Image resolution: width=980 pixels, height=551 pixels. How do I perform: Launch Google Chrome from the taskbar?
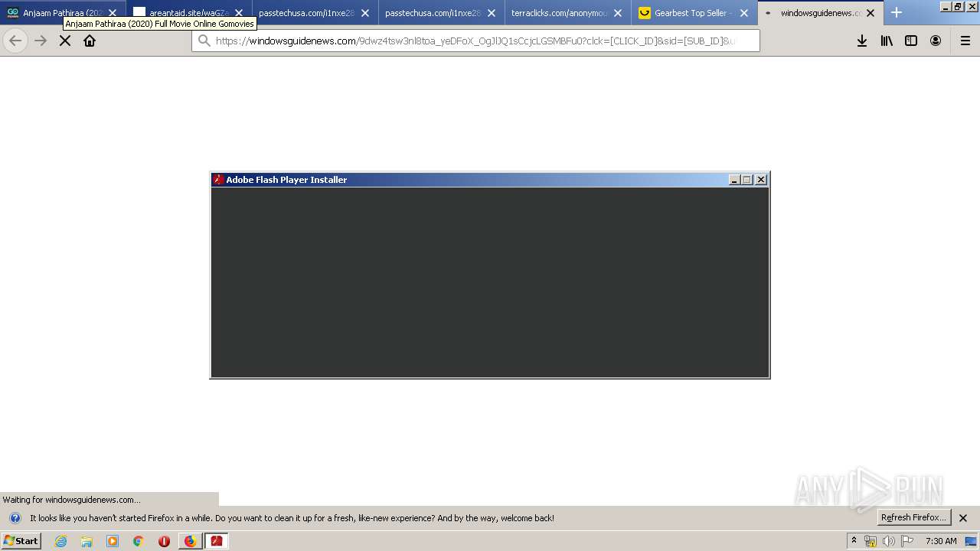(138, 541)
